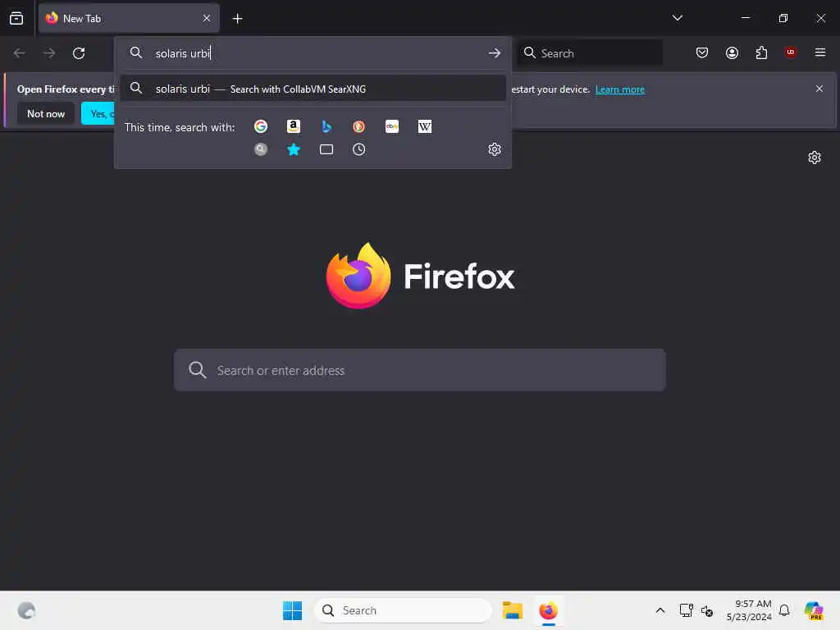
Task: Open the widgets icon at the taskbar's left end
Action: tap(26, 610)
